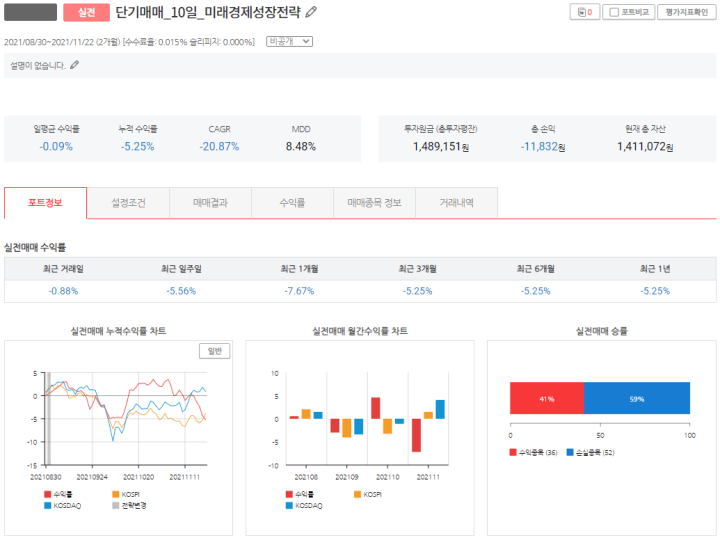Click the MDD value 8.48%
Image resolution: width=720 pixels, height=540 pixels.
tap(301, 146)
